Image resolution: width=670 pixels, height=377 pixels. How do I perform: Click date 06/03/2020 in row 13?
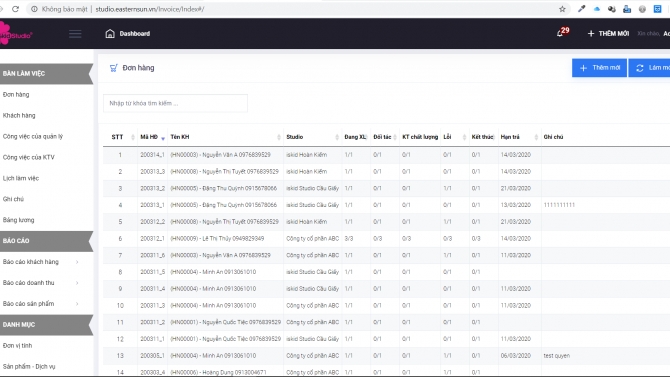pyautogui.click(x=515, y=356)
